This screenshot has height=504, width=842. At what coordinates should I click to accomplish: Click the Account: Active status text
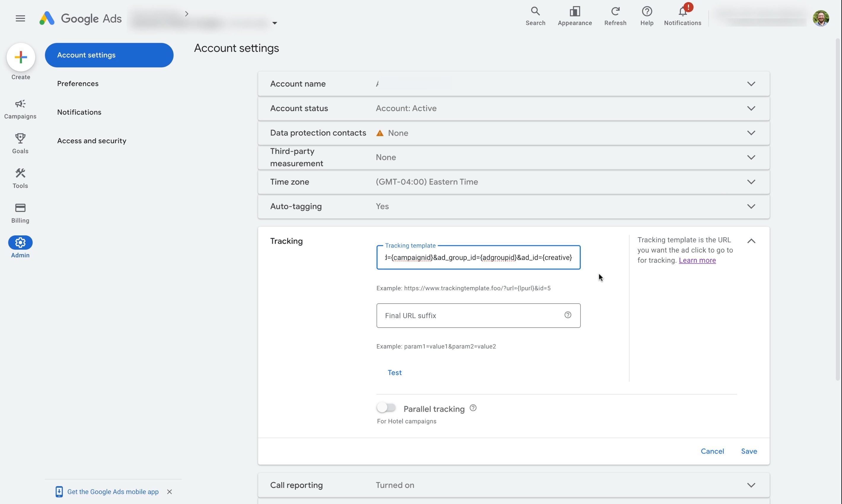point(406,108)
